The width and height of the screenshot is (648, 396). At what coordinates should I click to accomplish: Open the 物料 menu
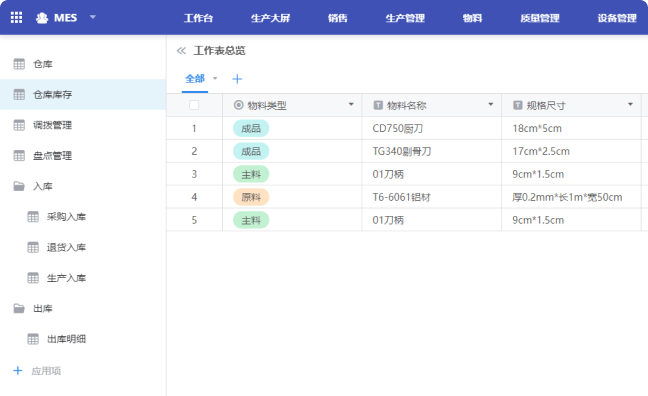coord(472,18)
